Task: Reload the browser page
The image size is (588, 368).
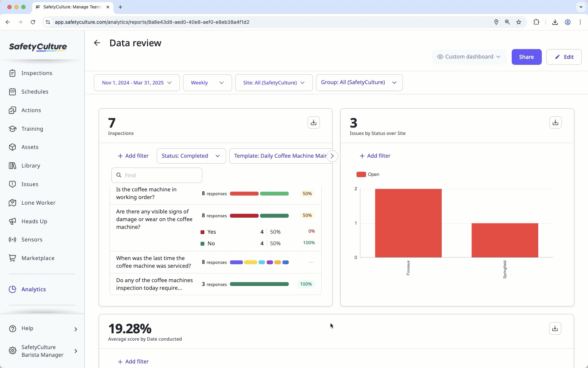Action: tap(33, 22)
